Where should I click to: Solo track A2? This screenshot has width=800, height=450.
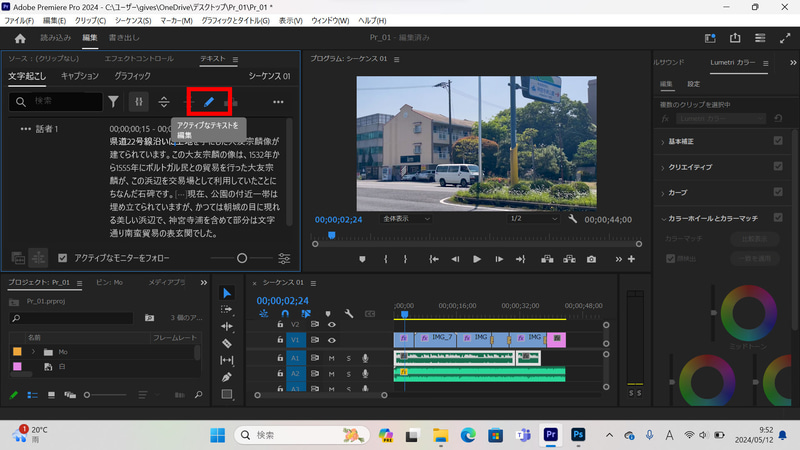(348, 374)
